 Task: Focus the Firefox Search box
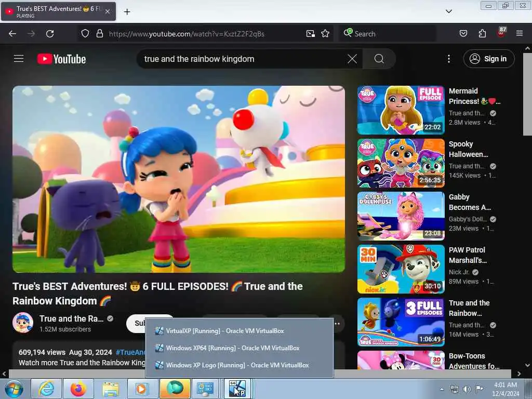(387, 34)
